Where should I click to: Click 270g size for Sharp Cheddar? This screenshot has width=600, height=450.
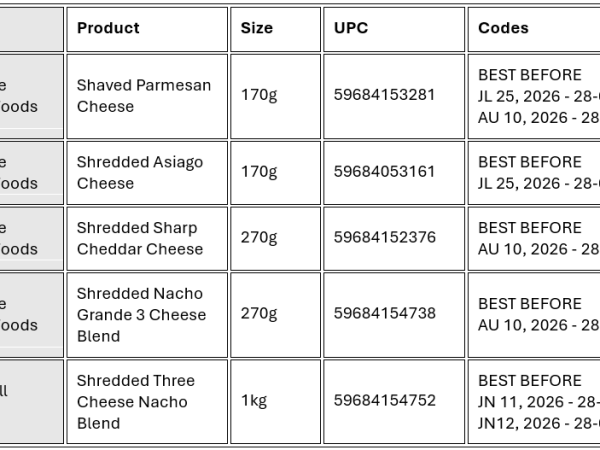(259, 238)
